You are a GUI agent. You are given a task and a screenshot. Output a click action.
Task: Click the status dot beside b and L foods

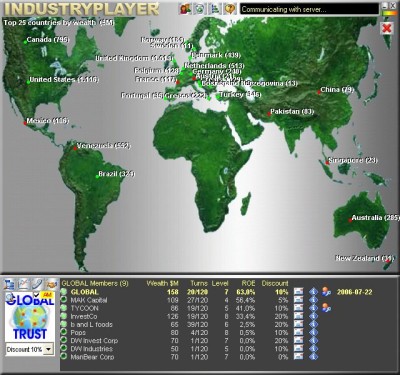[64, 324]
